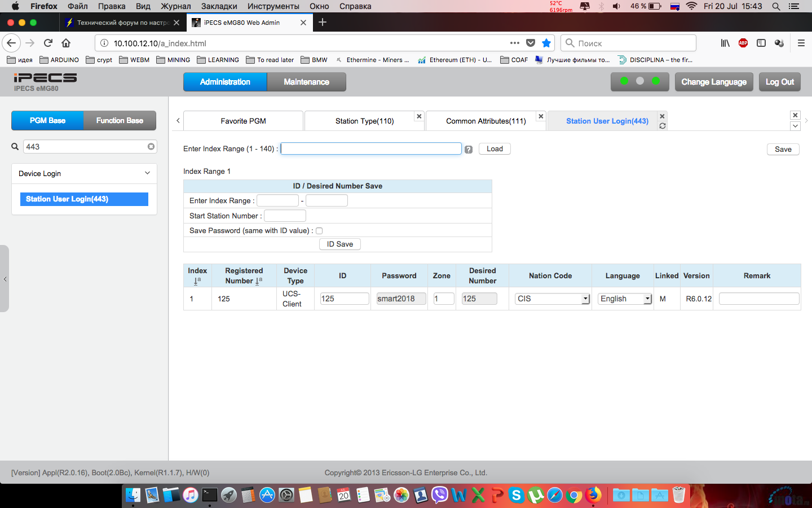The image size is (812, 508).
Task: Click the ID Save button
Action: coord(340,244)
